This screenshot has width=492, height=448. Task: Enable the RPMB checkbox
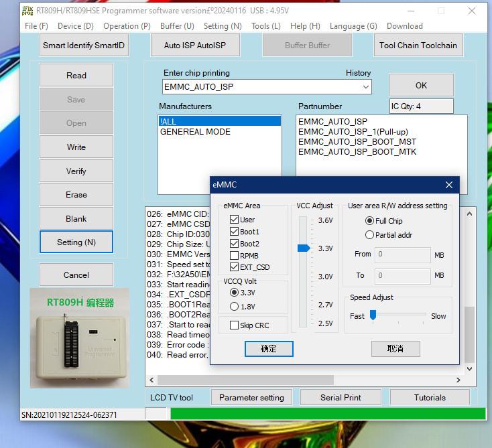234,256
